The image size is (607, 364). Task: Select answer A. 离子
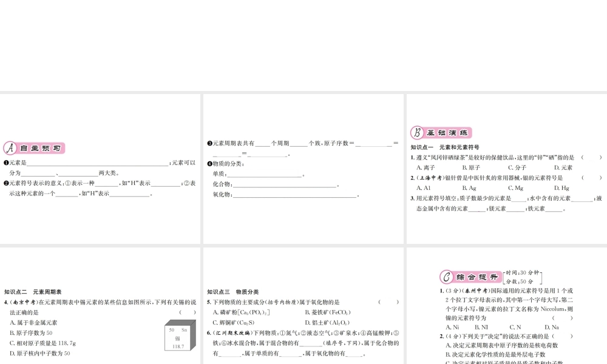click(426, 167)
